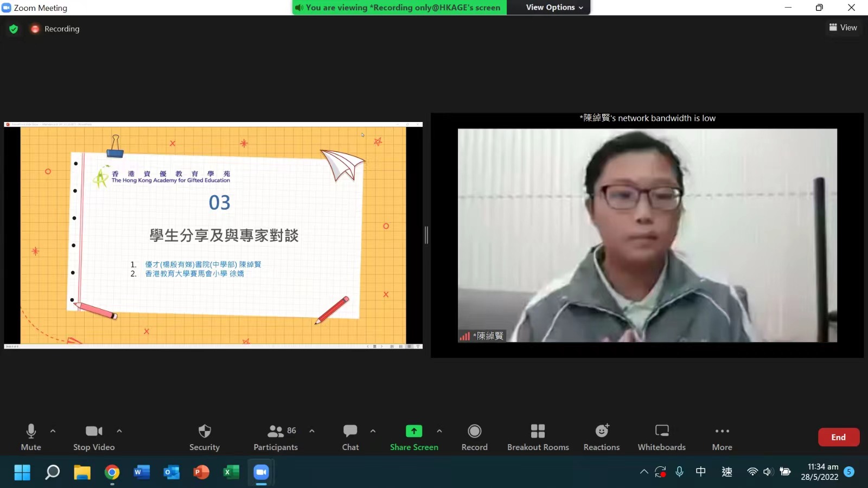Open the Reactions menu
The height and width of the screenshot is (488, 868).
[x=601, y=437]
